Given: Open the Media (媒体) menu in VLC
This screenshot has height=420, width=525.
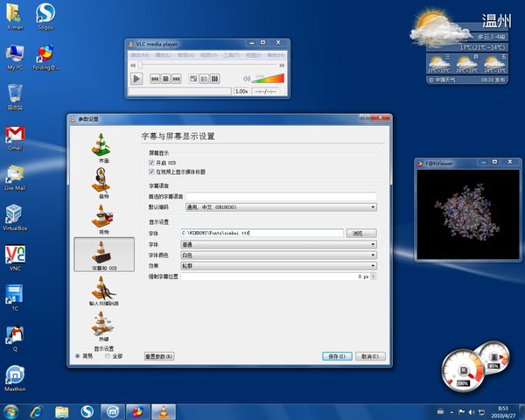Looking at the screenshot, I should (x=140, y=55).
